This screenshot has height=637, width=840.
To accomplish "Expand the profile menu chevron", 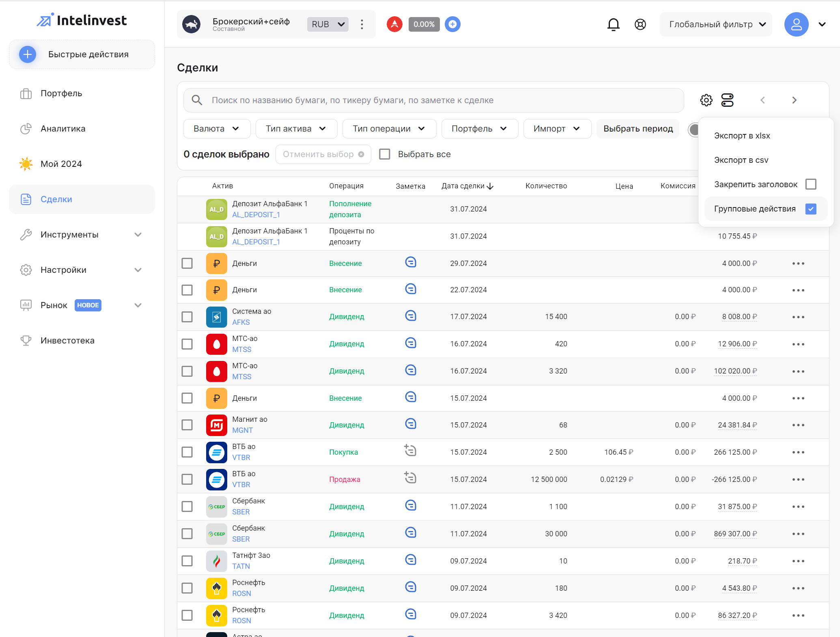I will coord(822,24).
